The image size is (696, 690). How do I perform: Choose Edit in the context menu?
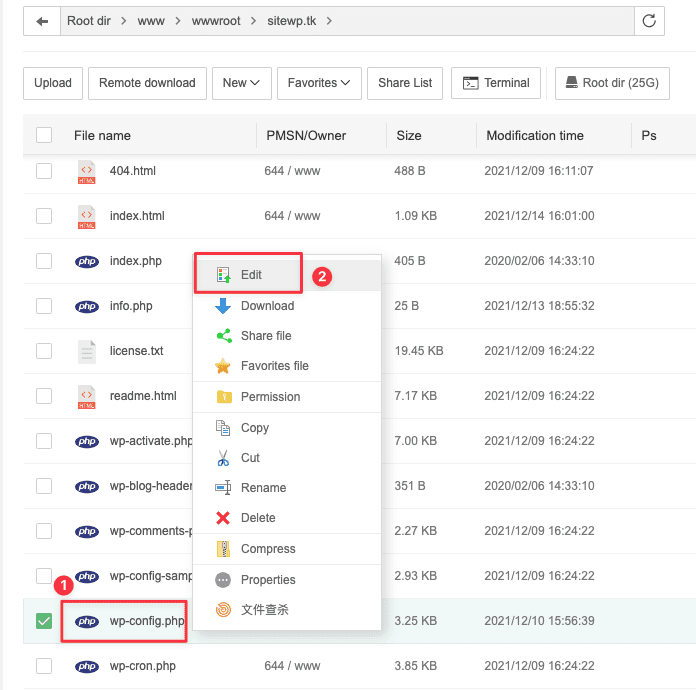point(287,275)
